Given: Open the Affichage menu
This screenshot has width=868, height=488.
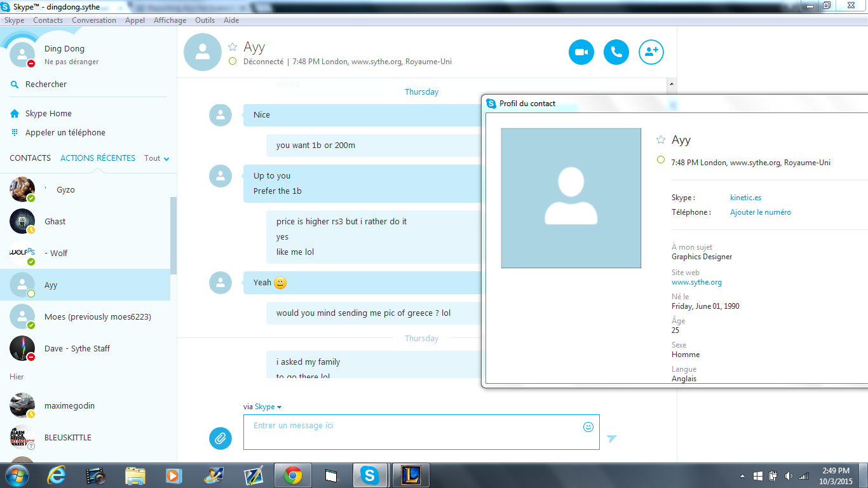Looking at the screenshot, I should [170, 20].
